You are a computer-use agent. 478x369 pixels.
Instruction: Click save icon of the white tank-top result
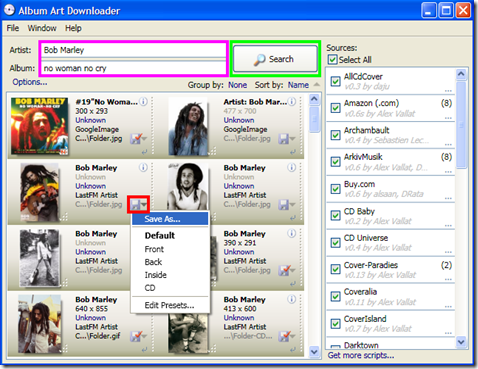tap(283, 204)
